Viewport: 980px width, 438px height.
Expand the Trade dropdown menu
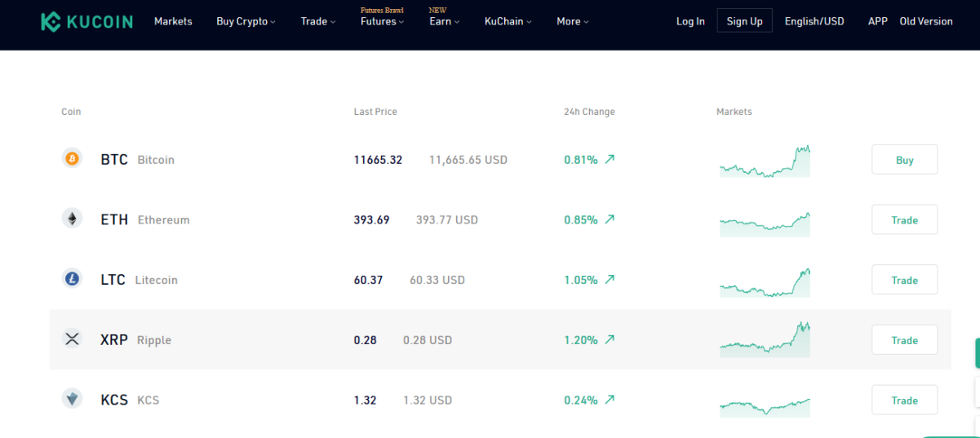(x=318, y=21)
